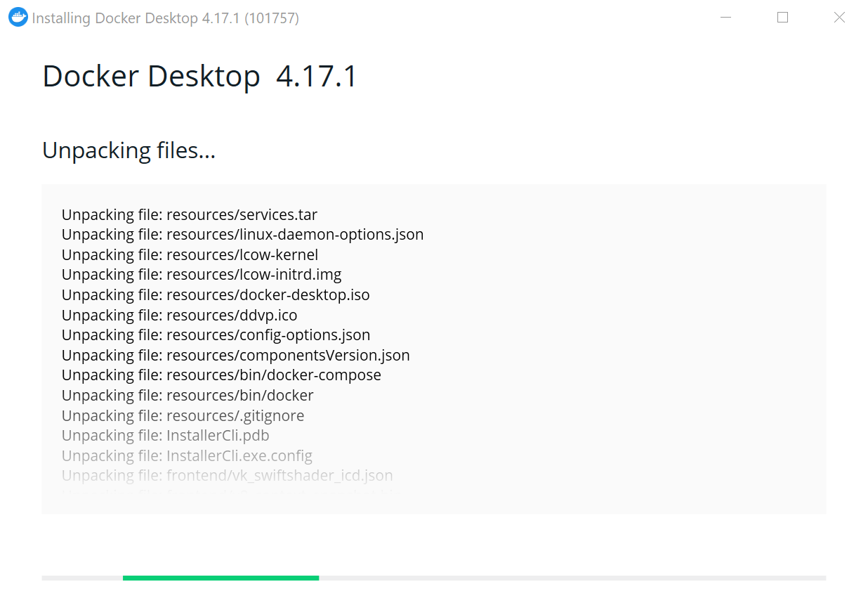The height and width of the screenshot is (596, 868).
Task: Select the resources/ddvp.ico log line
Action: tap(179, 315)
